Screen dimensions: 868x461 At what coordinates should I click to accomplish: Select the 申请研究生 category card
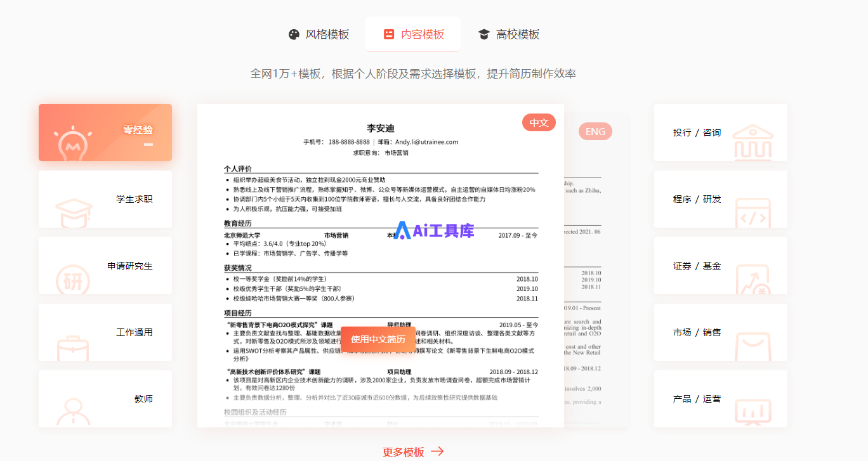click(105, 266)
